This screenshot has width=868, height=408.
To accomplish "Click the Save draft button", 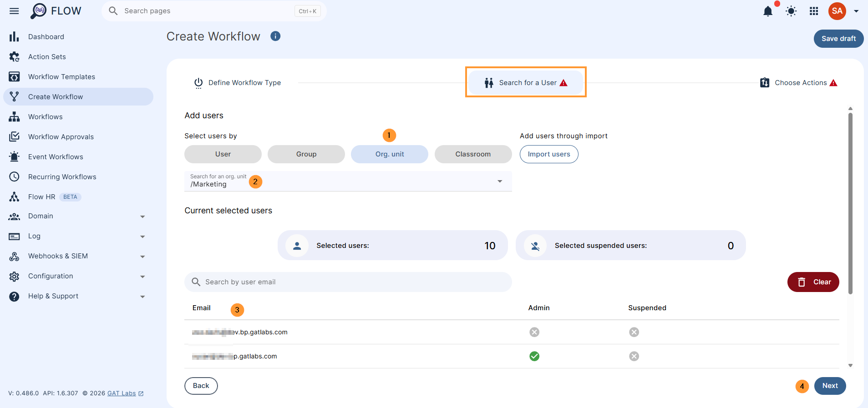I will click(x=838, y=39).
